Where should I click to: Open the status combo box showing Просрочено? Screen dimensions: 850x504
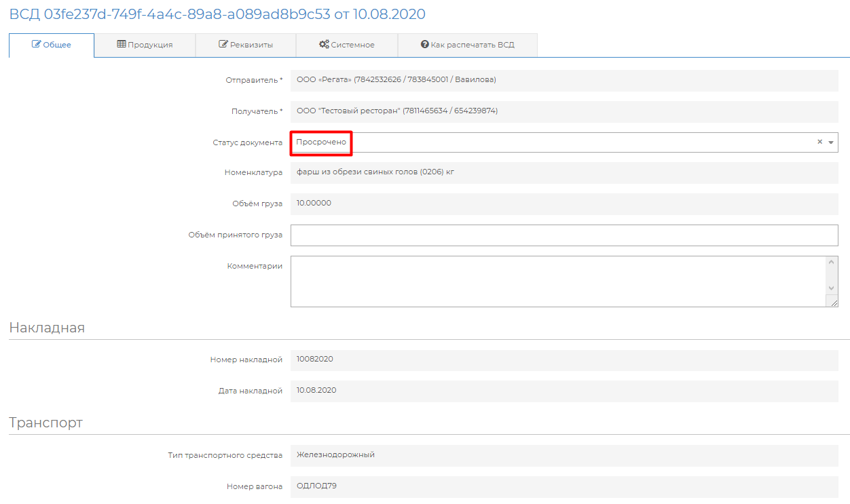[543, 142]
